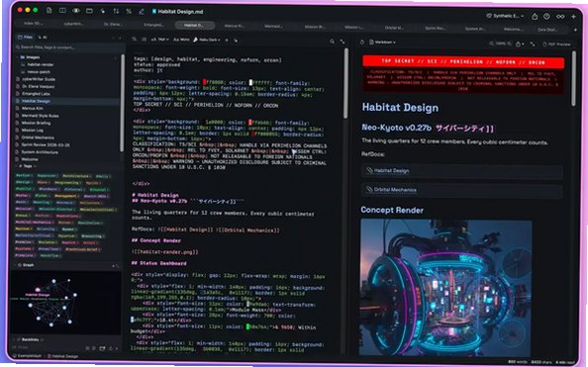Toggle the eye preview visibility icon
Image resolution: width=588 pixels, height=367 pixels.
coord(76,11)
